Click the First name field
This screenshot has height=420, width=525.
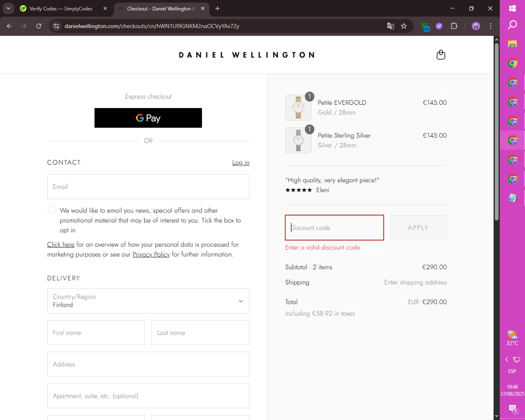coord(96,332)
